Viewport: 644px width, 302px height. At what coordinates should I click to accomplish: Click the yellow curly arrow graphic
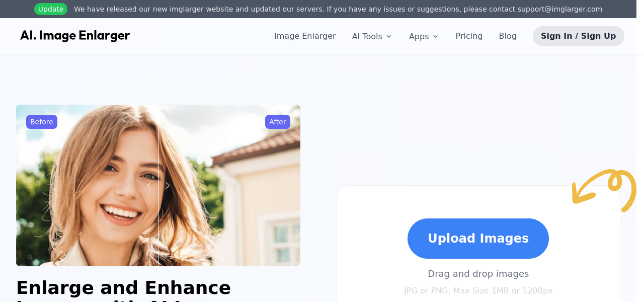tap(604, 190)
